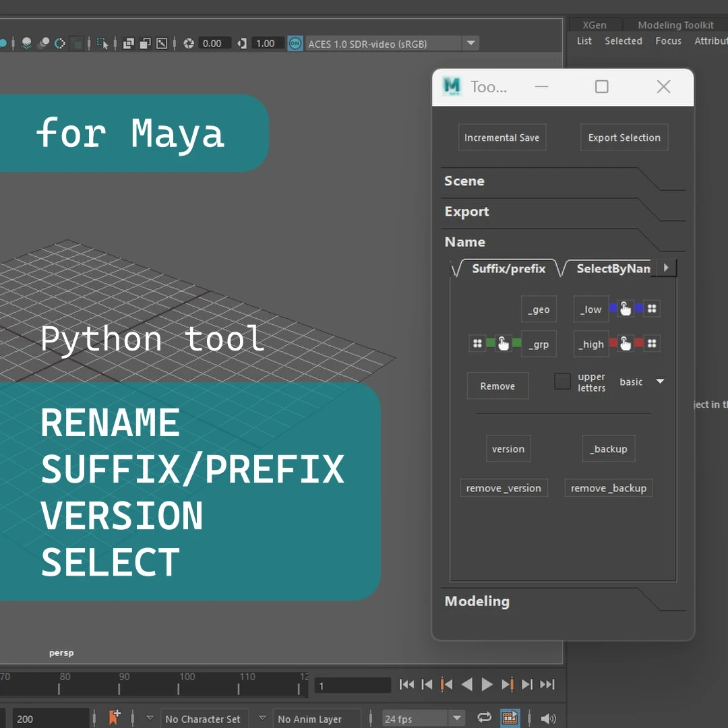Click the blue color swatch beside _low
The height and width of the screenshot is (728, 728).
pos(613,309)
